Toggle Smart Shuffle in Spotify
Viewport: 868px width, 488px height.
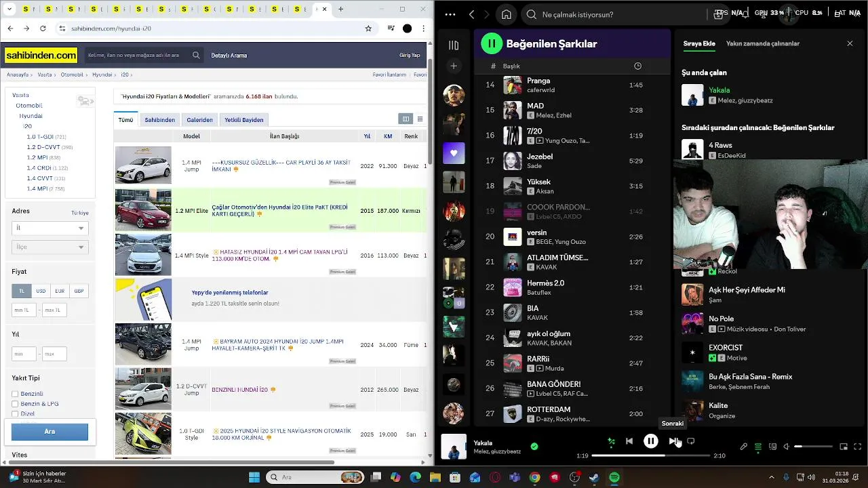611,441
